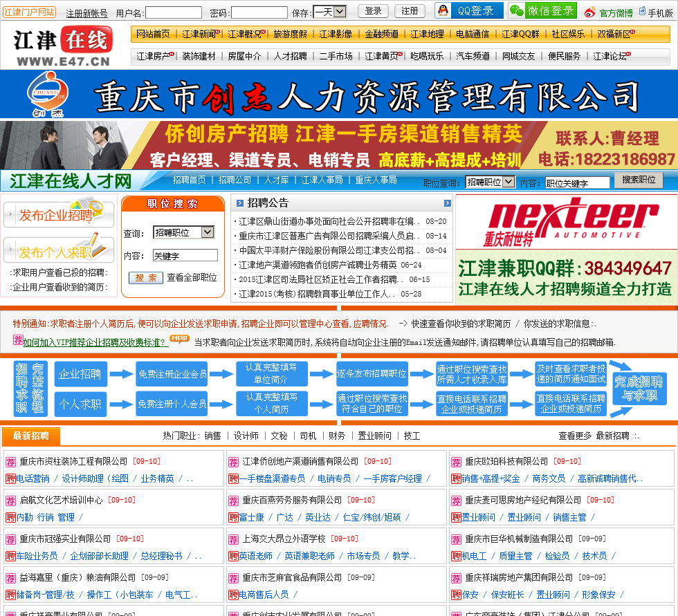
Task: Click 企业用户查看收到的简历 link
Action: click(58, 287)
